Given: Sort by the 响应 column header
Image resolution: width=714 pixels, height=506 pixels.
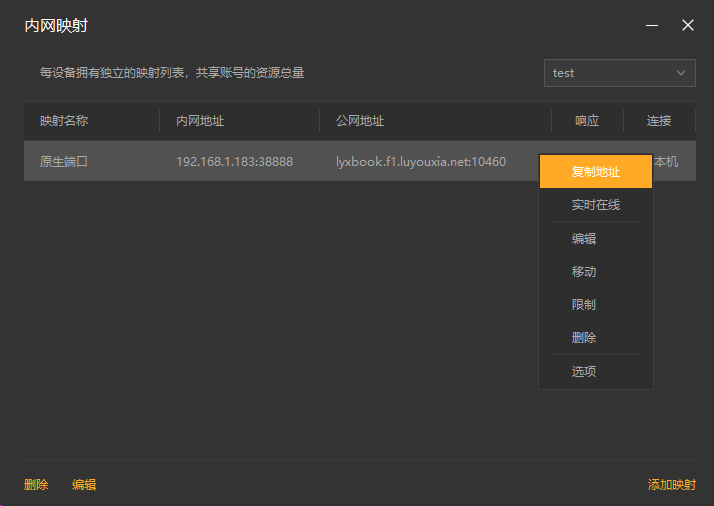Looking at the screenshot, I should [587, 121].
